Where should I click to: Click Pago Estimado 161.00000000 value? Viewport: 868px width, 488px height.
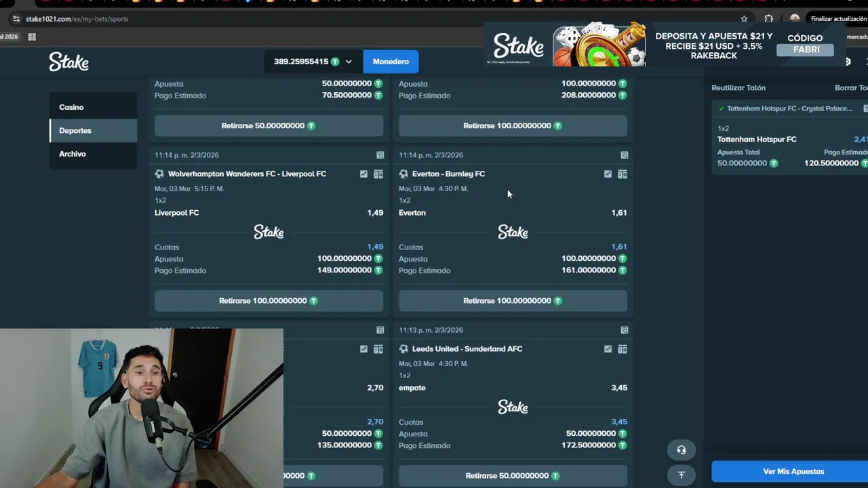click(x=589, y=270)
